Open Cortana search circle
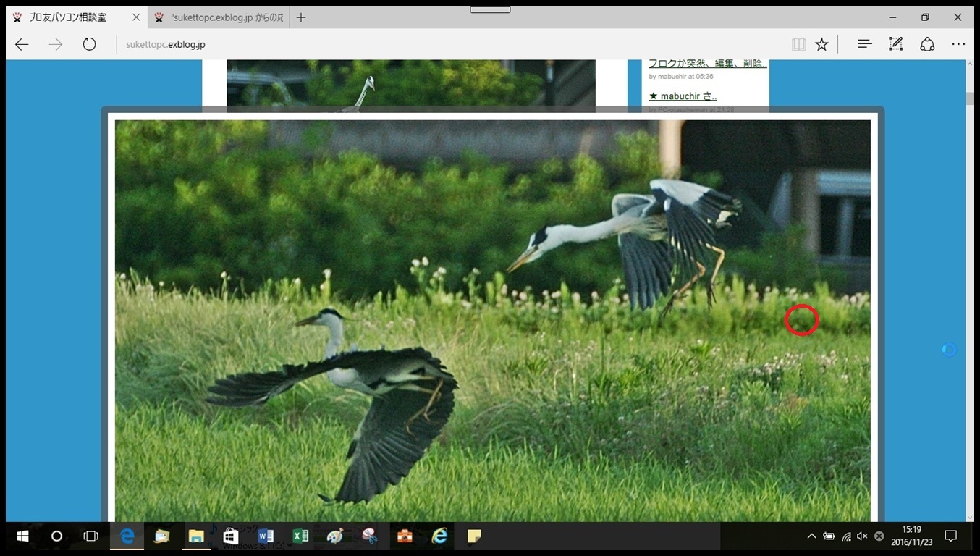This screenshot has width=980, height=556. click(x=56, y=536)
